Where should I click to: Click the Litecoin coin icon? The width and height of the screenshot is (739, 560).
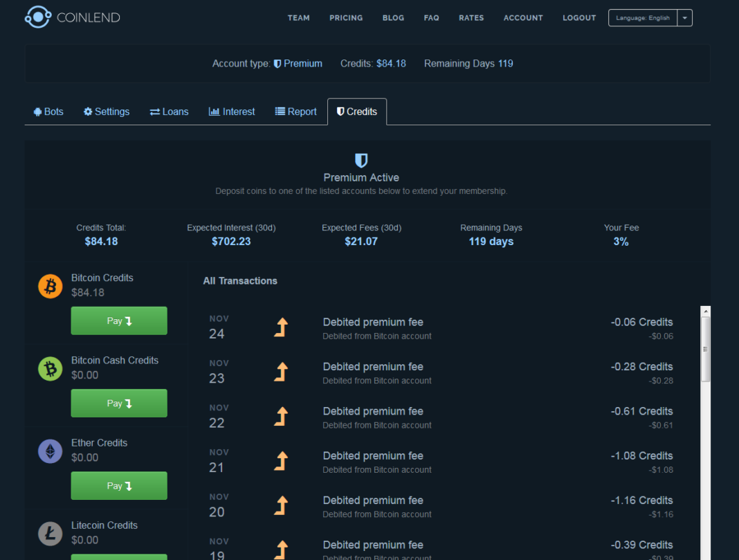(x=50, y=534)
